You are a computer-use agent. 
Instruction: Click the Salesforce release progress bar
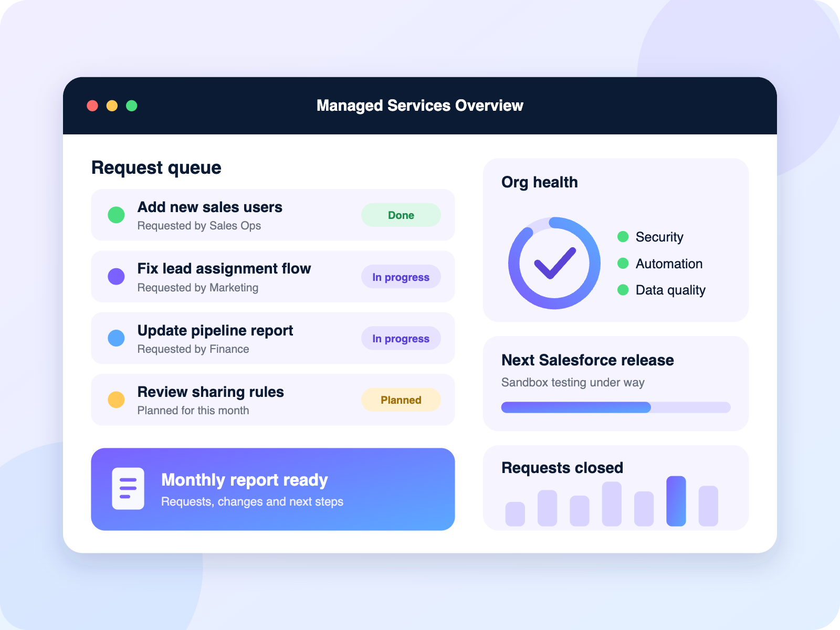pos(616,407)
